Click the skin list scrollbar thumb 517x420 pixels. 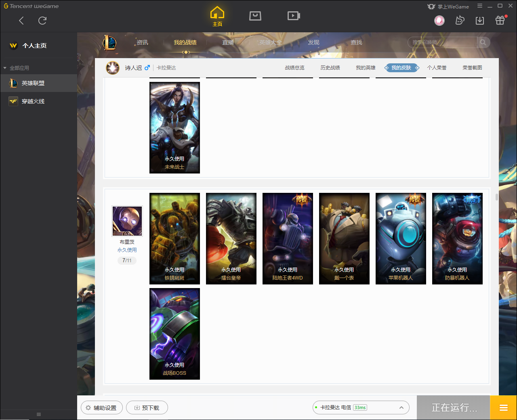click(x=496, y=197)
